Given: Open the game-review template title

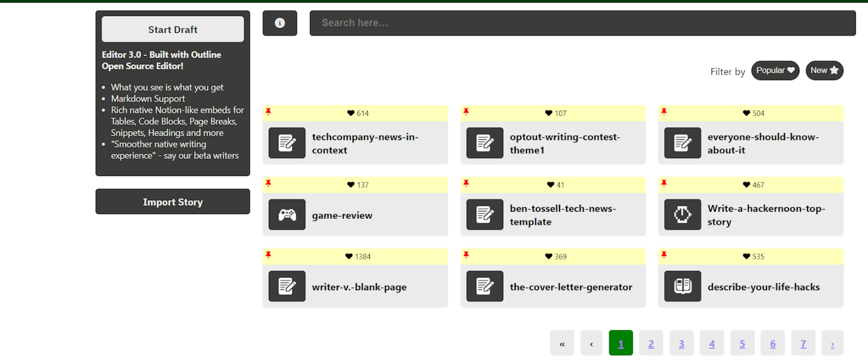Looking at the screenshot, I should [x=342, y=215].
